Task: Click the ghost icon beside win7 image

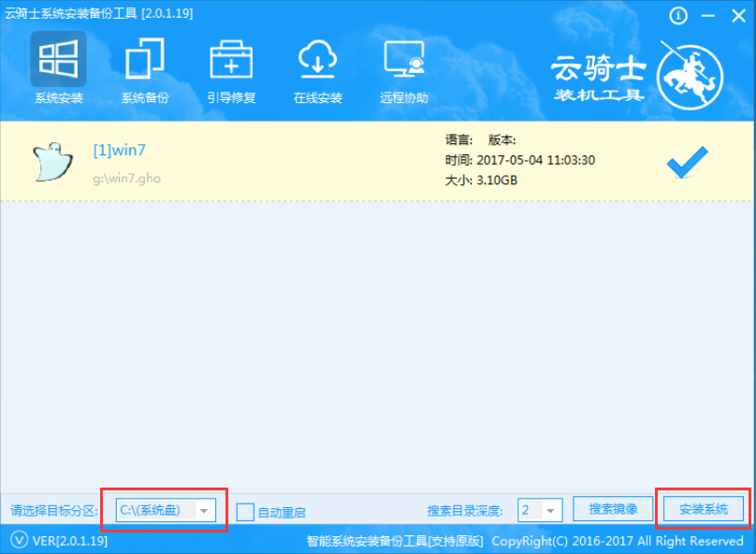Action: pos(51,162)
